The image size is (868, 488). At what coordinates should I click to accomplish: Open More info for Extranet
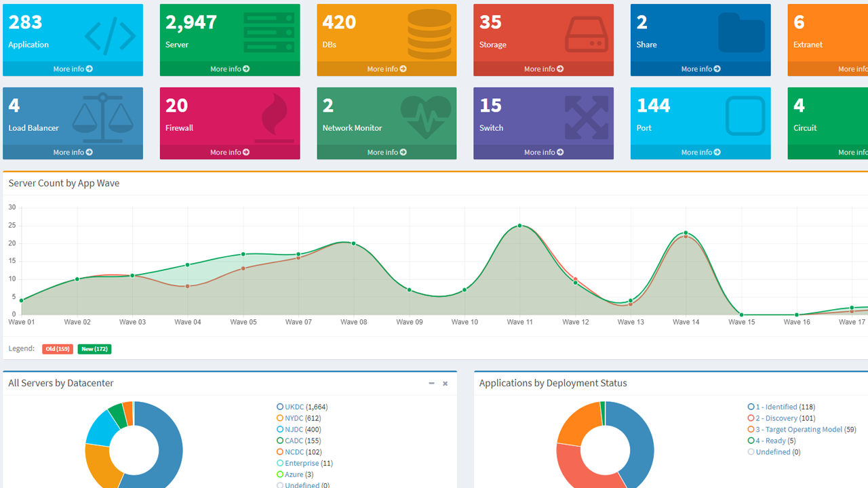[x=828, y=69]
